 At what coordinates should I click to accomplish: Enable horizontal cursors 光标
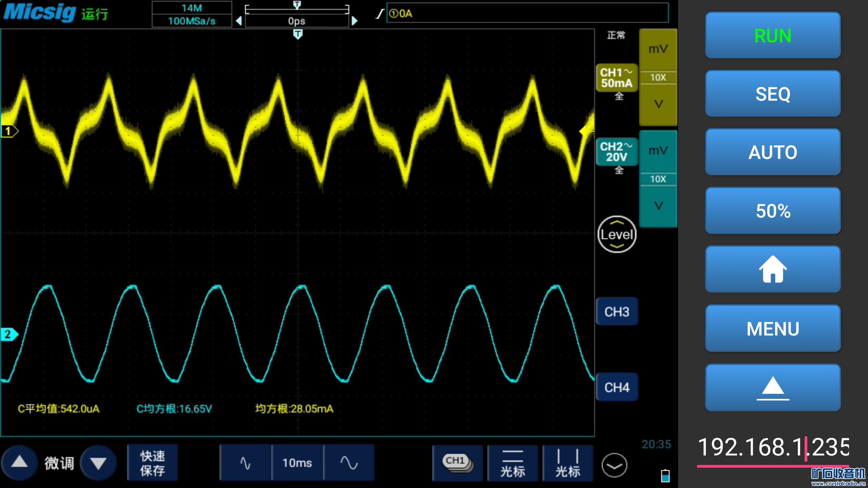pos(513,463)
